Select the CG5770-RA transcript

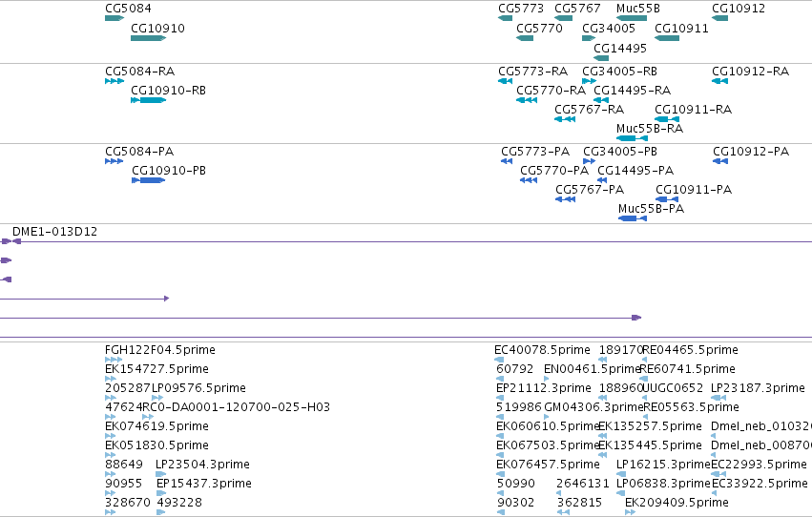[x=527, y=100]
